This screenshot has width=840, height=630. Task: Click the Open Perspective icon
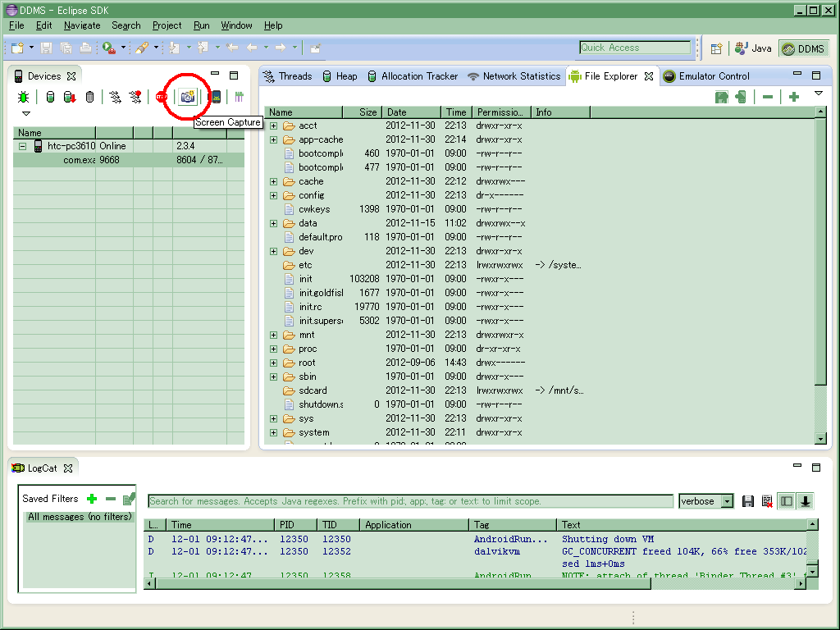pos(716,48)
